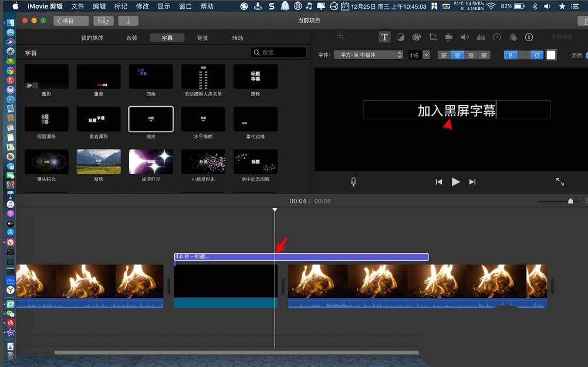
Task: Open the volume speaker adjustment
Action: tap(465, 37)
